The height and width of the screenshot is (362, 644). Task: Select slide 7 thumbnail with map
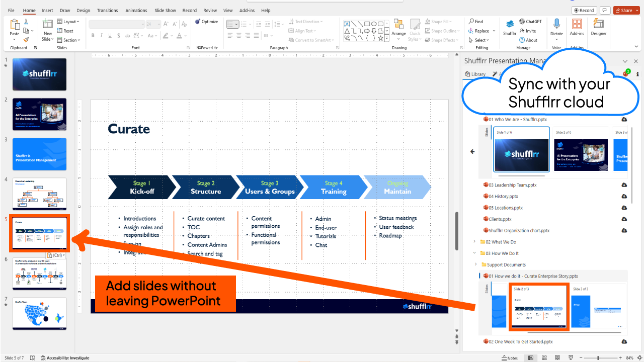[x=39, y=313]
